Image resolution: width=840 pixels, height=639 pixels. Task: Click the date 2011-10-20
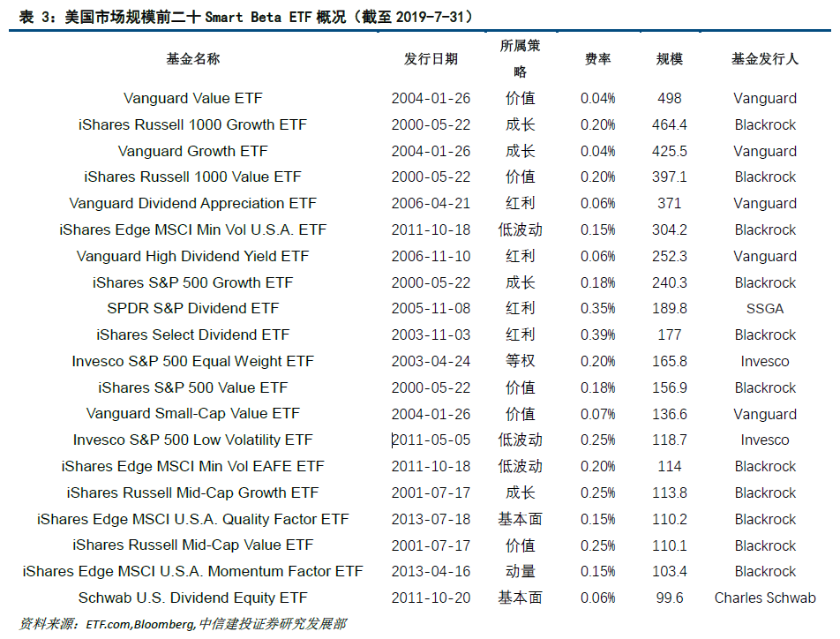[431, 598]
